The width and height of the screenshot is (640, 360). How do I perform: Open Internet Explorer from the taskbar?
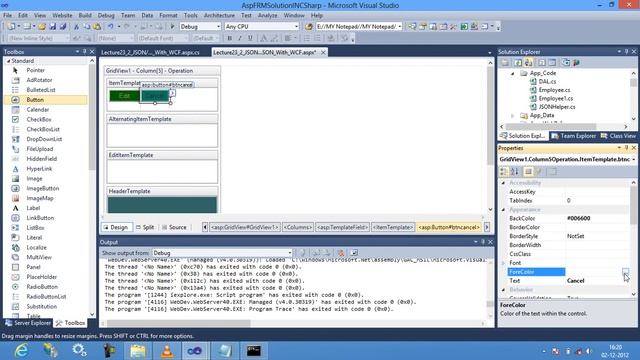pyautogui.click(x=21, y=351)
